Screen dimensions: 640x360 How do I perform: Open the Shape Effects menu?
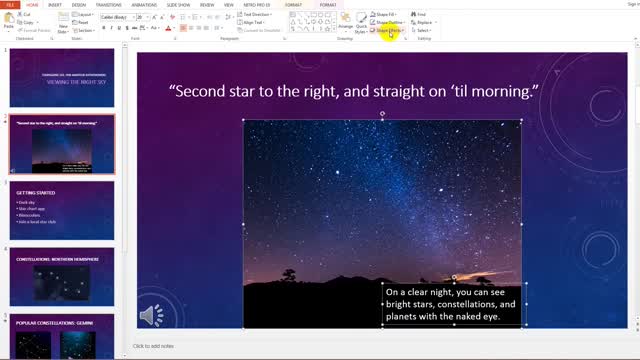click(387, 30)
